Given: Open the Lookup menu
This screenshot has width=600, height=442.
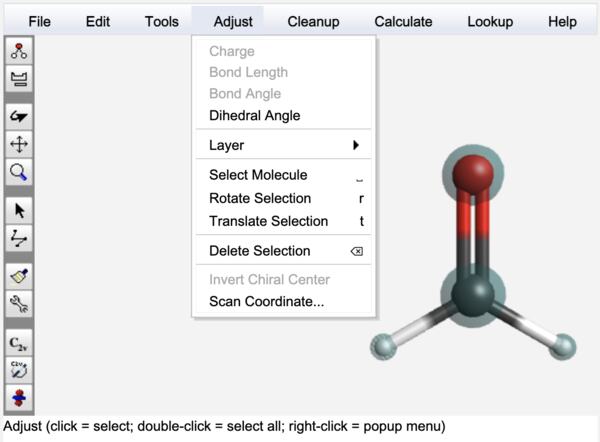Looking at the screenshot, I should click(490, 21).
